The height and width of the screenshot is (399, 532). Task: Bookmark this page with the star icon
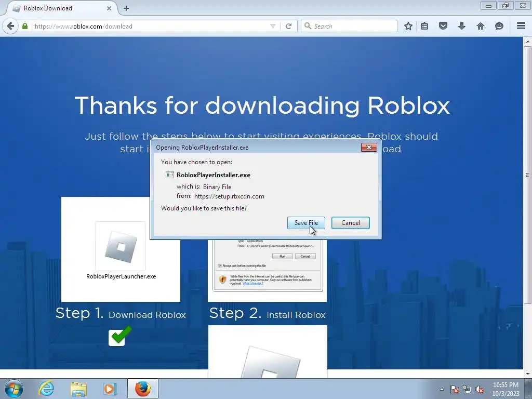(408, 26)
